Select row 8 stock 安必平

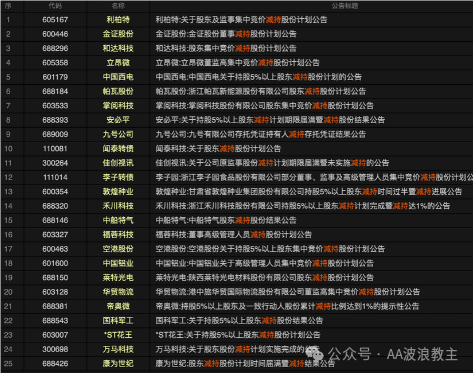(x=118, y=120)
